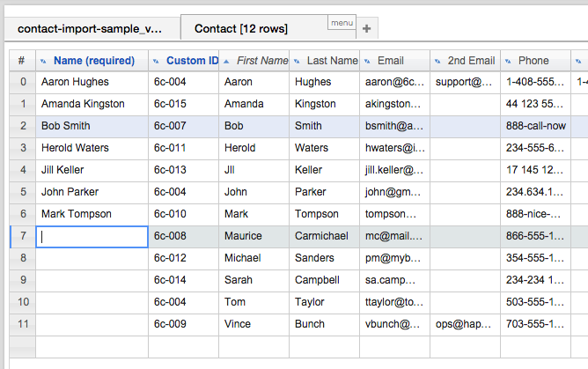The image size is (588, 369).
Task: Click the sort icon beside 2nd Email
Action: (x=438, y=62)
